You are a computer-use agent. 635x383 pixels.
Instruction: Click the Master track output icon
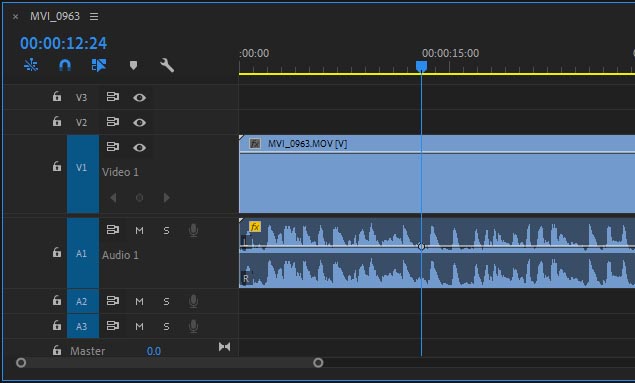pos(224,347)
